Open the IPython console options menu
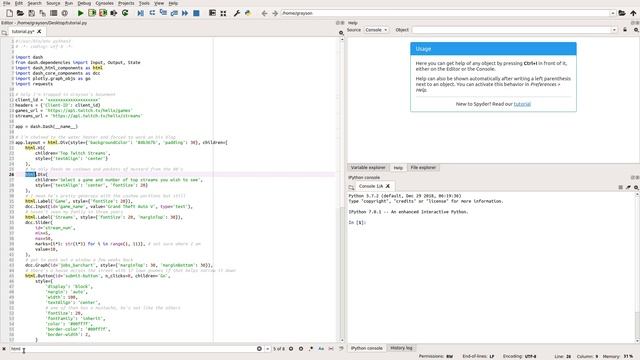 click(636, 187)
